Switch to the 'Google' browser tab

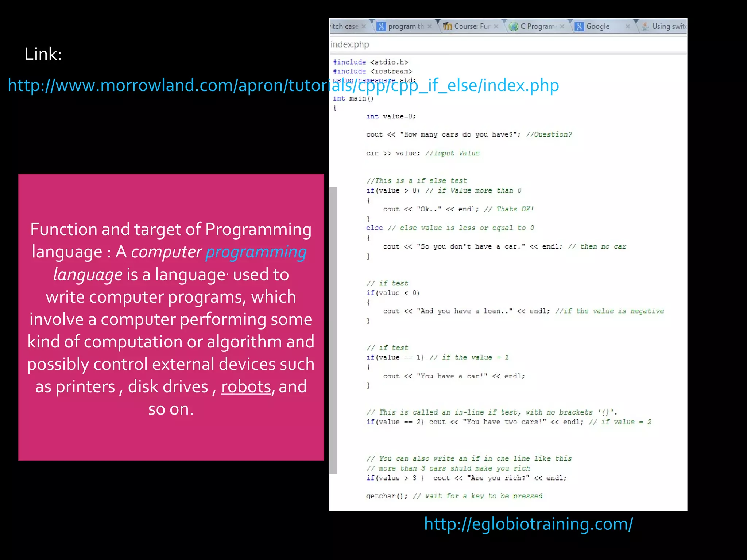pyautogui.click(x=603, y=26)
